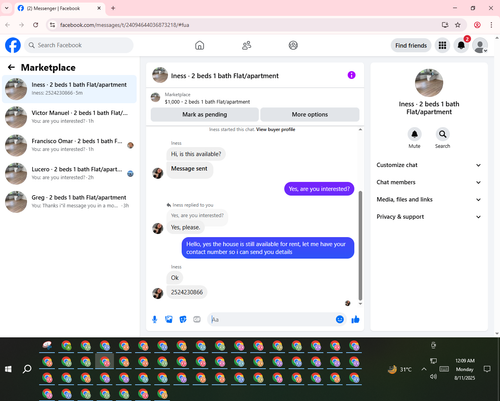Viewport: 500px width, 401px height.
Task: Search in conversation magnifier icon
Action: (442, 134)
